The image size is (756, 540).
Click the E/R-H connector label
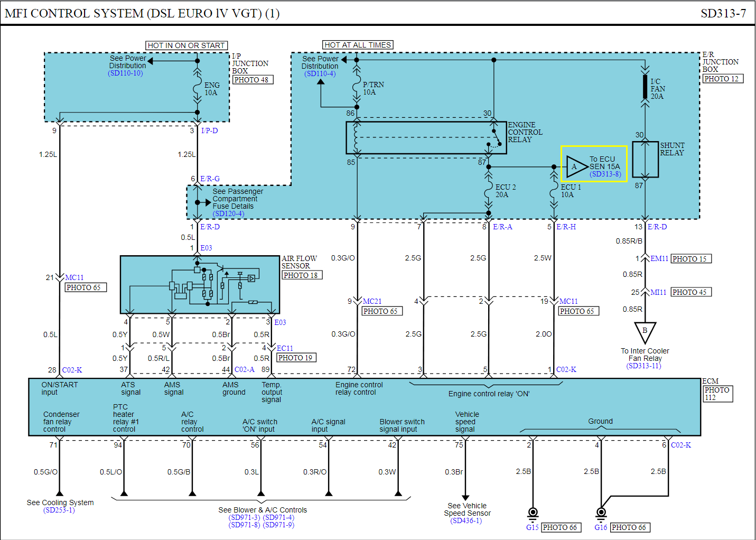pyautogui.click(x=566, y=227)
